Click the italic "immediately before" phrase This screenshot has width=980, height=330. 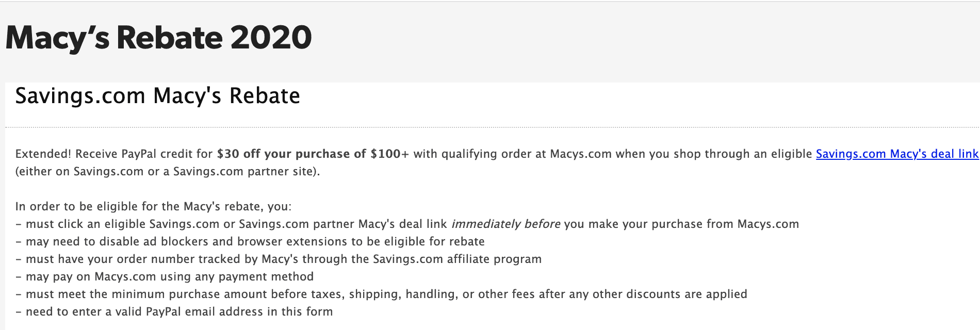(x=505, y=224)
